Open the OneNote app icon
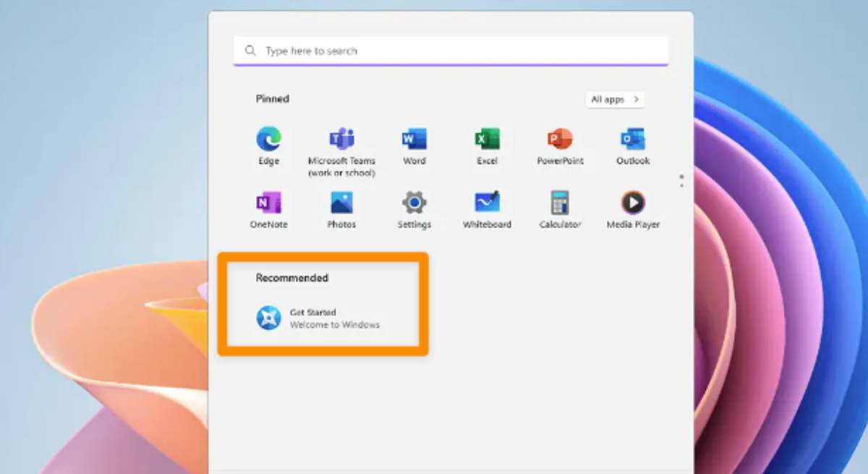 pyautogui.click(x=268, y=203)
